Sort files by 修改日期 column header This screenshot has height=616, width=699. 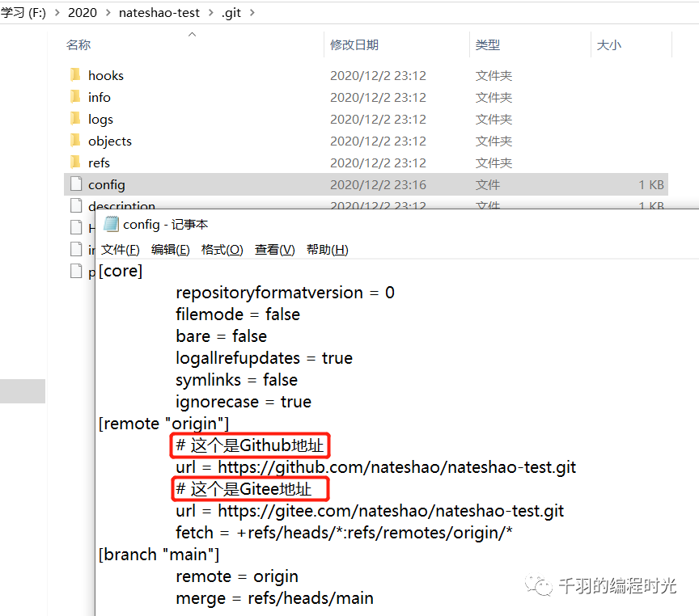tap(354, 44)
